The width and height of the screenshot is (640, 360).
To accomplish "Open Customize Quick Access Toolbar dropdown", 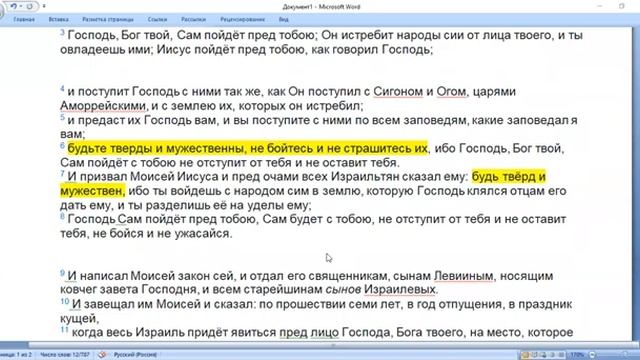I will click(44, 7).
